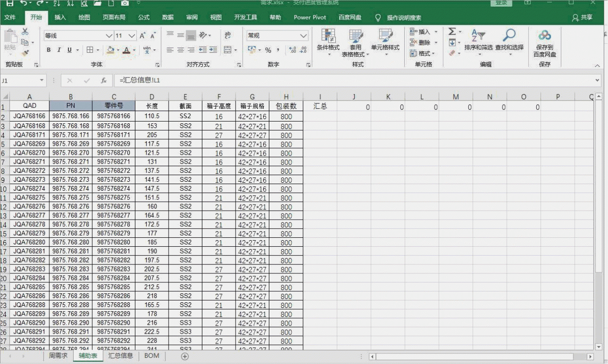Click the horizontal scrollbar track
Screen dimensions: 608x364
point(475,356)
